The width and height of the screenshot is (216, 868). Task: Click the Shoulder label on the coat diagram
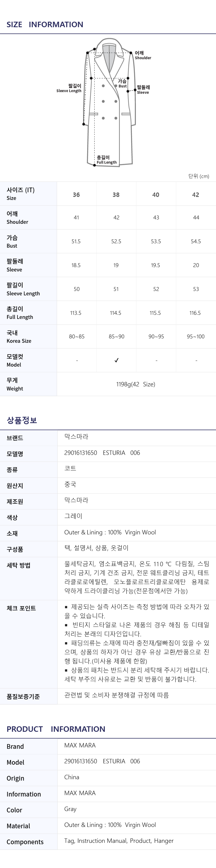coord(143,55)
